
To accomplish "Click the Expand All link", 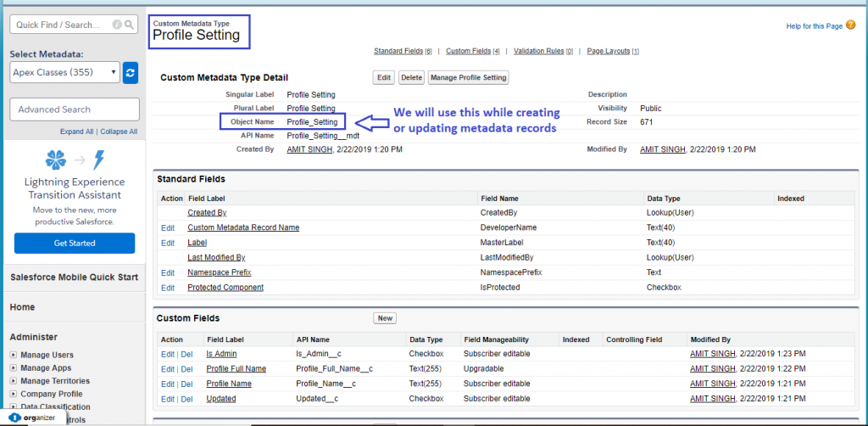I will click(76, 132).
